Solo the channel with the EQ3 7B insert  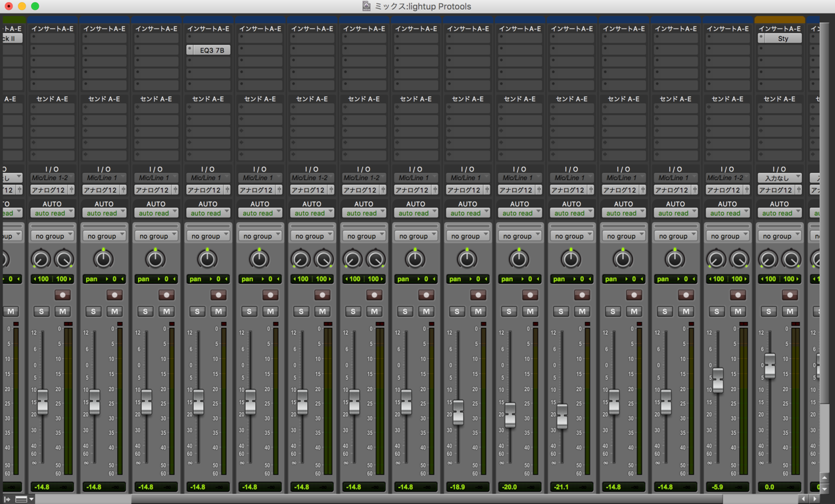(x=197, y=311)
